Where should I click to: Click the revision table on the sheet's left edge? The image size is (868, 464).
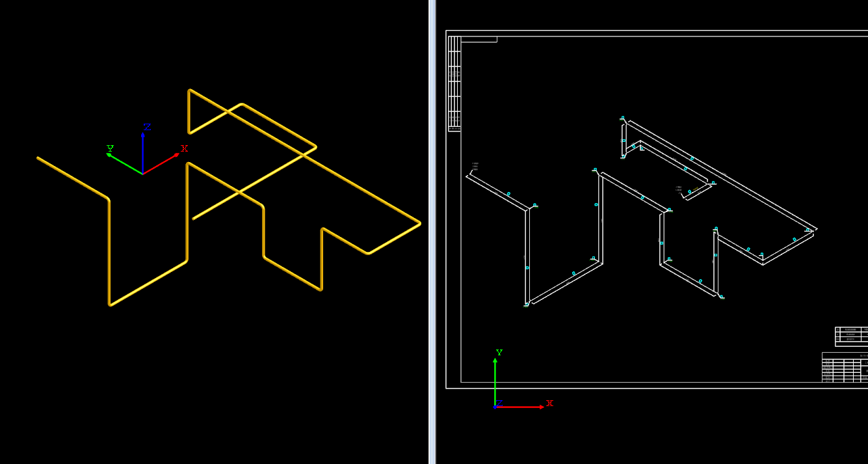point(454,83)
